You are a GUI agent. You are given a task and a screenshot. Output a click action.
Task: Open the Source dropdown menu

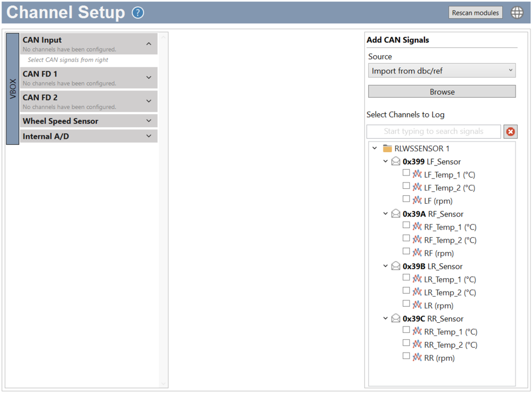point(442,70)
